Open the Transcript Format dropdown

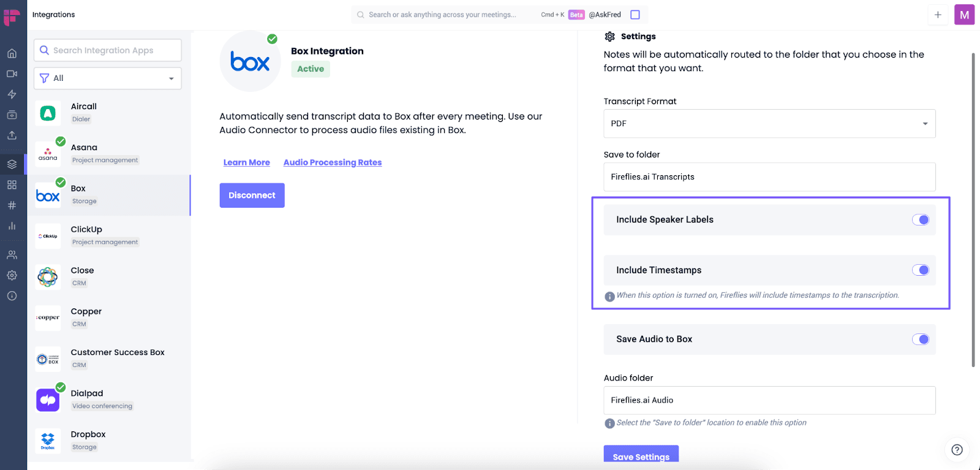tap(769, 123)
